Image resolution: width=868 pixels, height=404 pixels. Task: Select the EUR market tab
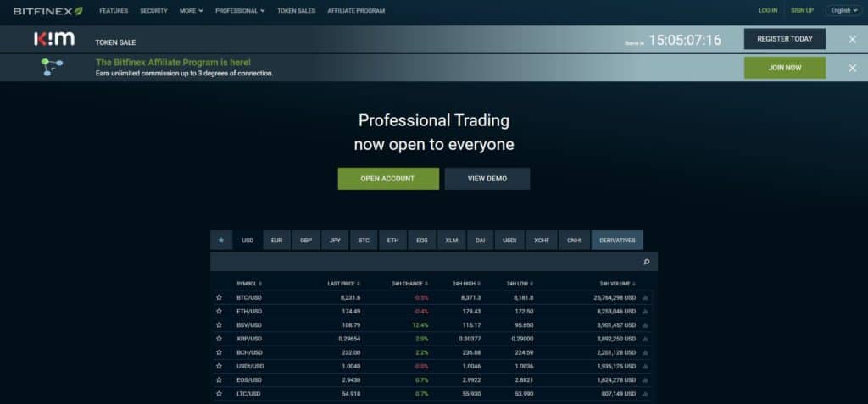coord(277,241)
